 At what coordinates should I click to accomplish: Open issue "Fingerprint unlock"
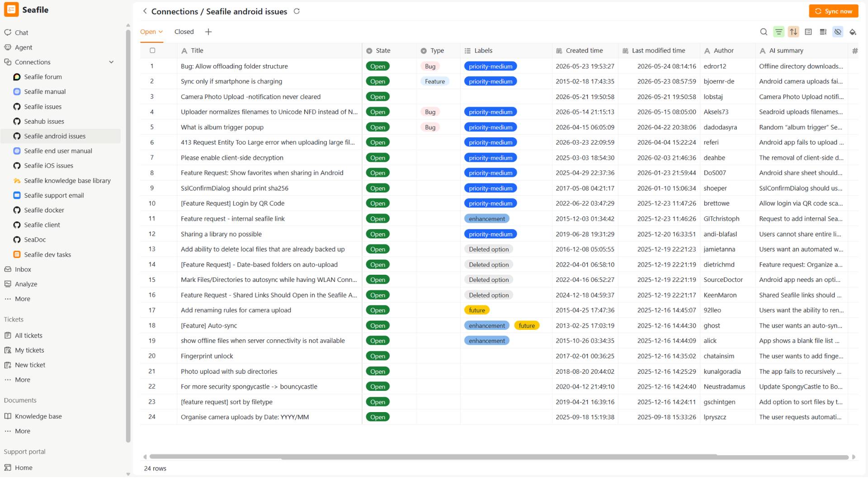(207, 356)
